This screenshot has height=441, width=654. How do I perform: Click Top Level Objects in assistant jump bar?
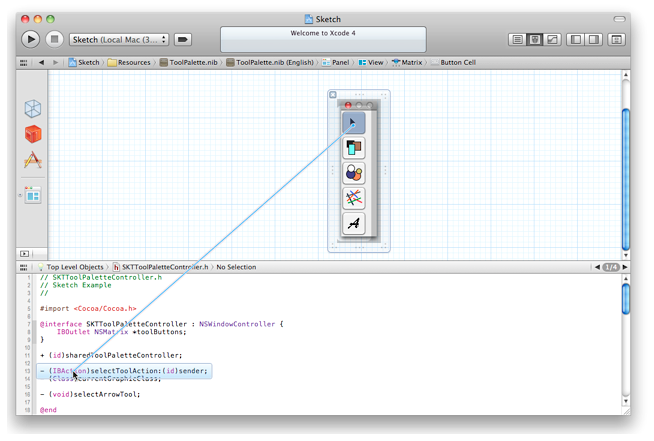pyautogui.click(x=70, y=267)
